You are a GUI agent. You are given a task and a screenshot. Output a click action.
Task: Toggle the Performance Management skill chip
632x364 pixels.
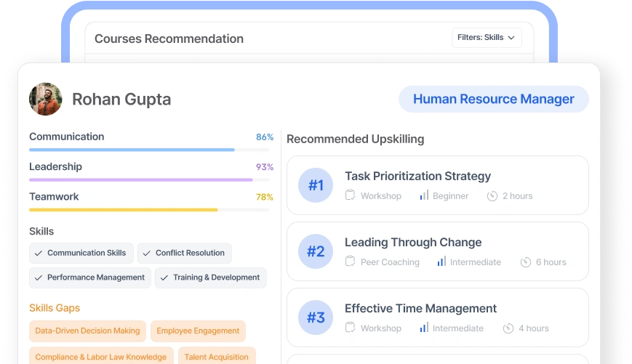[x=90, y=278]
